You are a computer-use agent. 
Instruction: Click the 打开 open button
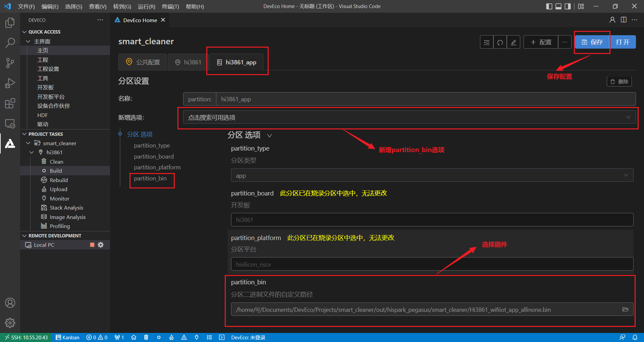(x=623, y=42)
